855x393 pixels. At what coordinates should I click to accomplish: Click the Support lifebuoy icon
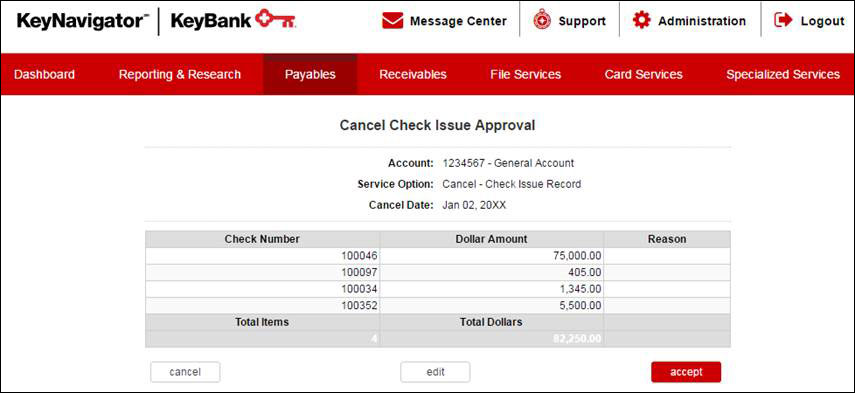[541, 21]
